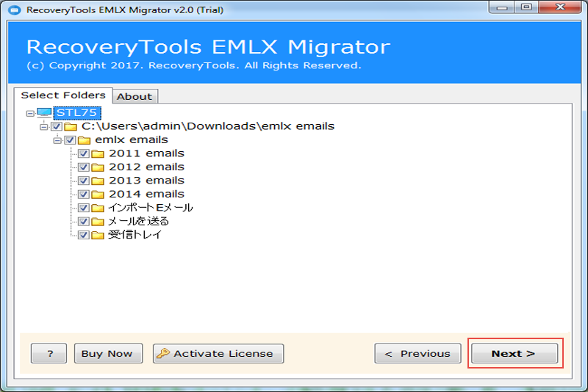Screen dimensions: 588x392
Task: Select the emlx emails folder label
Action: 132,140
